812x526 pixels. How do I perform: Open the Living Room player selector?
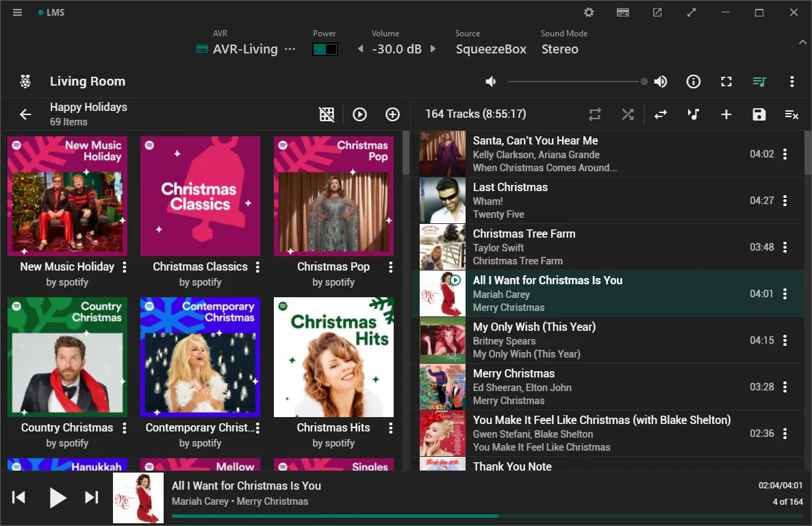point(88,82)
